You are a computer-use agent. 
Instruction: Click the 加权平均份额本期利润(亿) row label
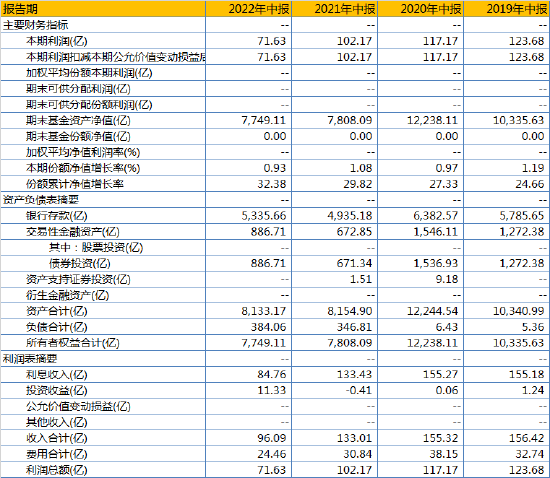click(89, 73)
